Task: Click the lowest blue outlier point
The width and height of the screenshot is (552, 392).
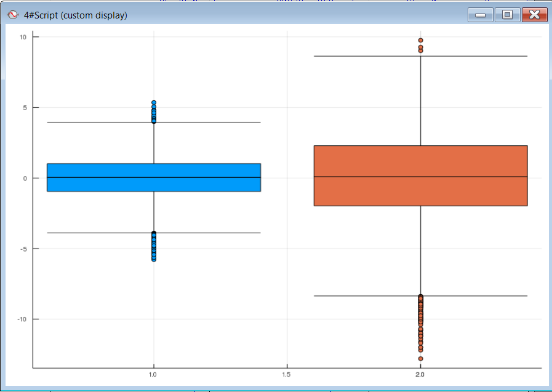Action: 153,259
